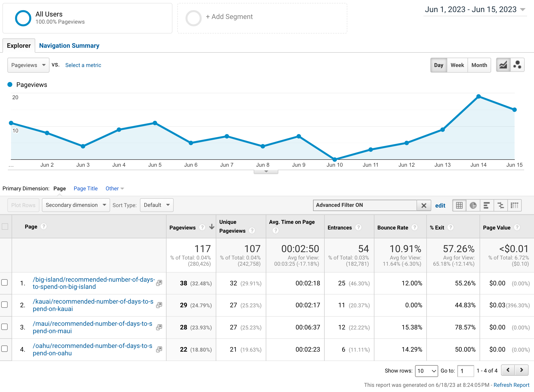
Task: Select the pie chart percentage view icon
Action: click(473, 205)
